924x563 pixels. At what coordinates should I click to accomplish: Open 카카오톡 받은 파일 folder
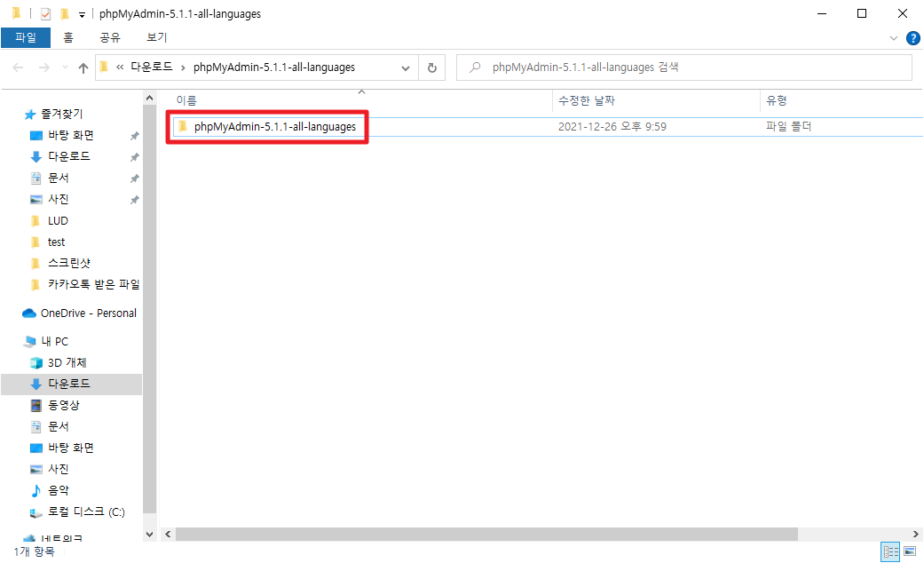(x=94, y=284)
